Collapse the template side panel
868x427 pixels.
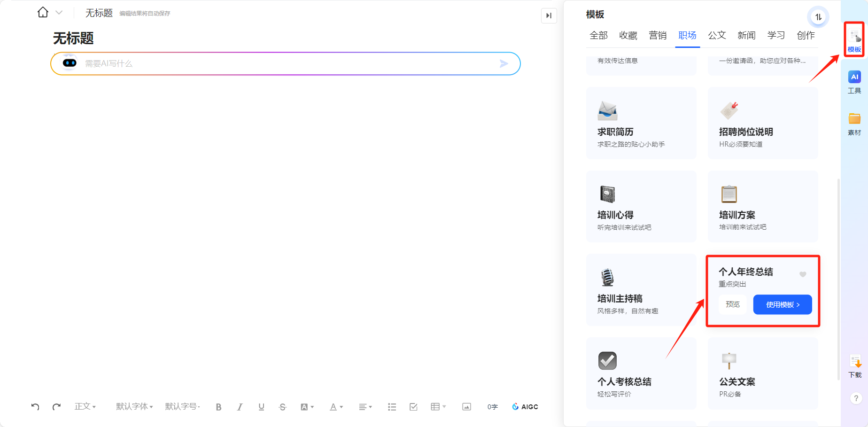tap(549, 16)
